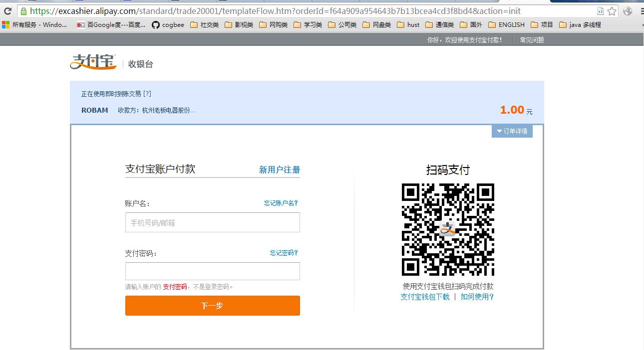Viewport: 644px width, 350px height.
Task: Click the page icon beside the star
Action: tap(601, 11)
